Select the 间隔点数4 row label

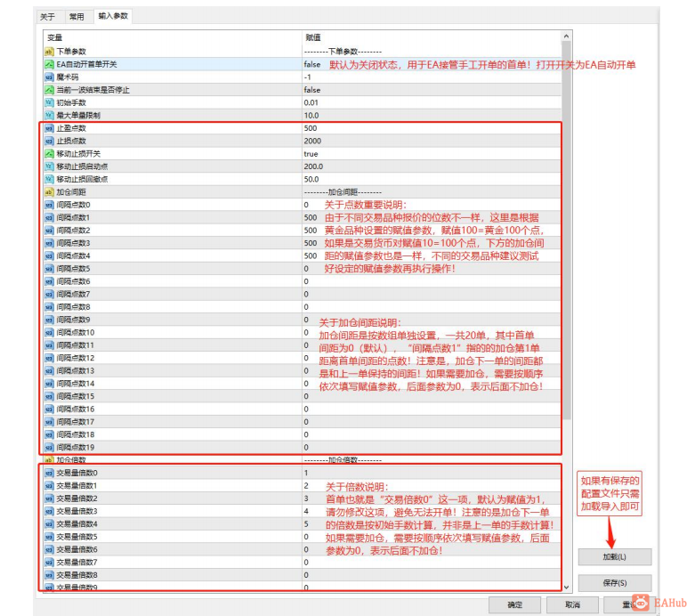73,255
